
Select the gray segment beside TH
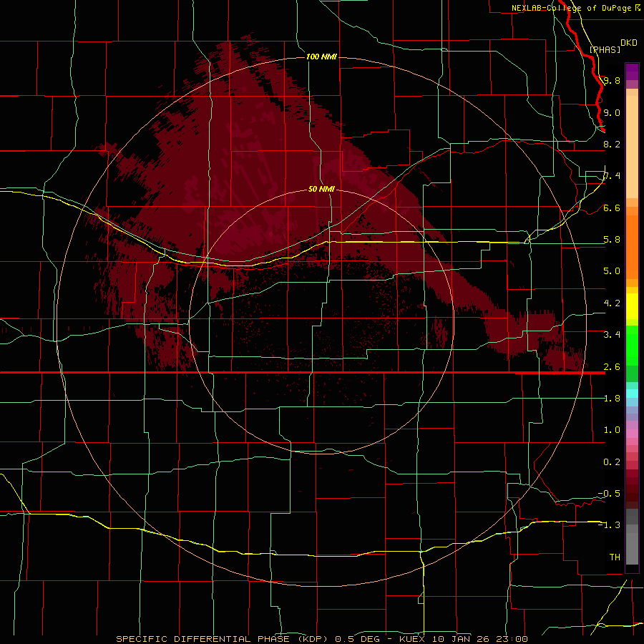click(632, 550)
